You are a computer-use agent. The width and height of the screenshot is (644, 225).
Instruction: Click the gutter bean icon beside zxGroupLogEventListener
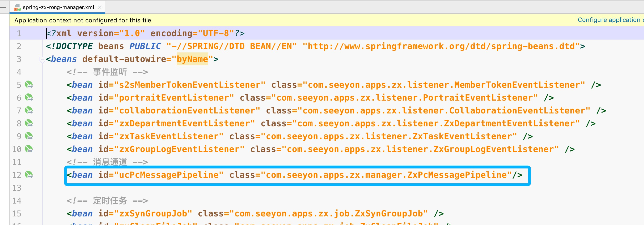29,149
